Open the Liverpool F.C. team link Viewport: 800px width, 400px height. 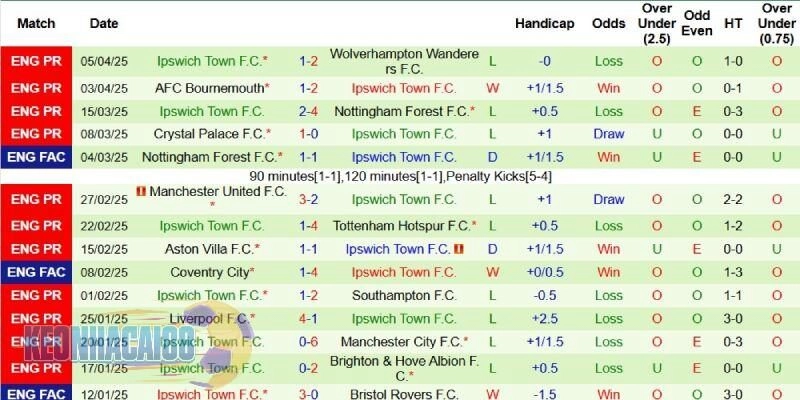click(208, 319)
